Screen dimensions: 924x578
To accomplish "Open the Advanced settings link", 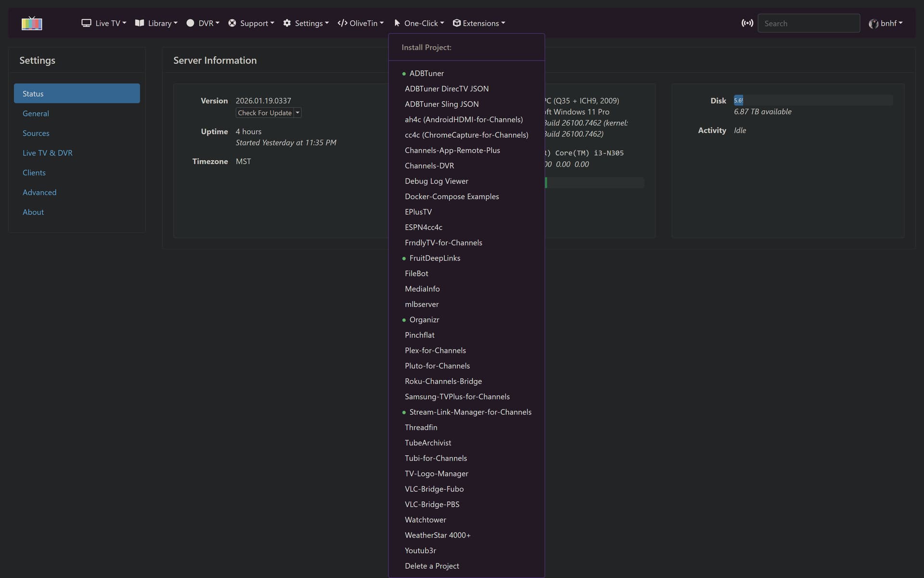I will 39,193.
